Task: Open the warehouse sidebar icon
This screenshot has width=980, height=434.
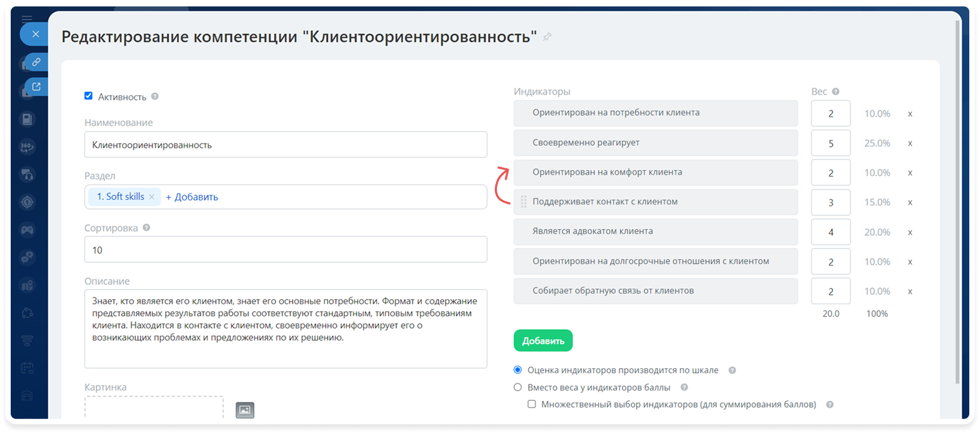Action: click(x=27, y=396)
